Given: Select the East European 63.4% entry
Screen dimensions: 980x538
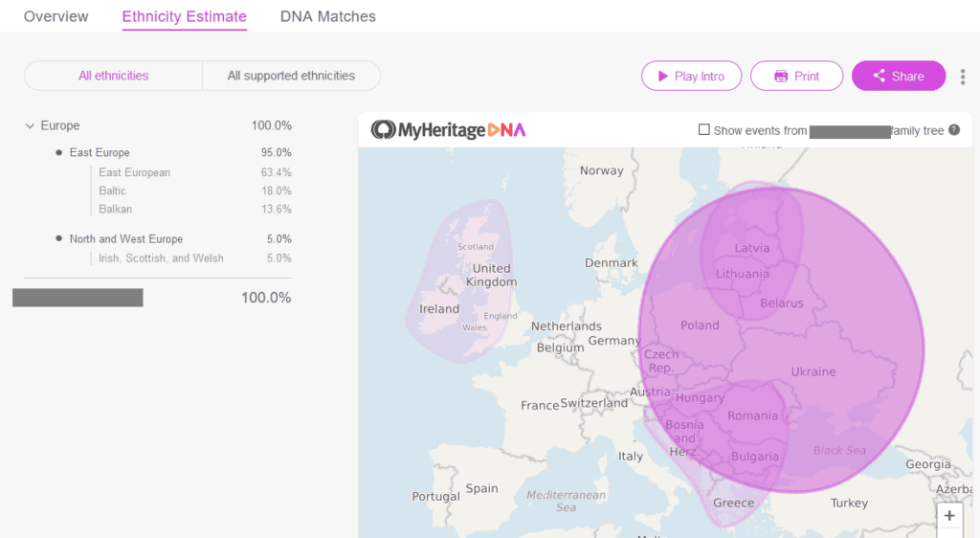Looking at the screenshot, I should coord(195,172).
